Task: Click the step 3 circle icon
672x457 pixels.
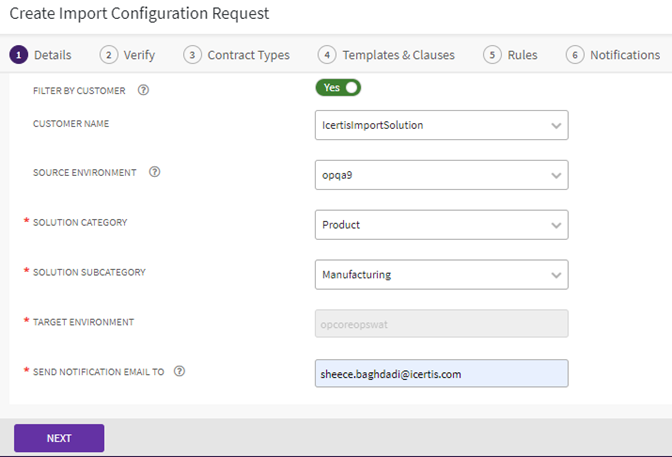Action: pyautogui.click(x=192, y=55)
